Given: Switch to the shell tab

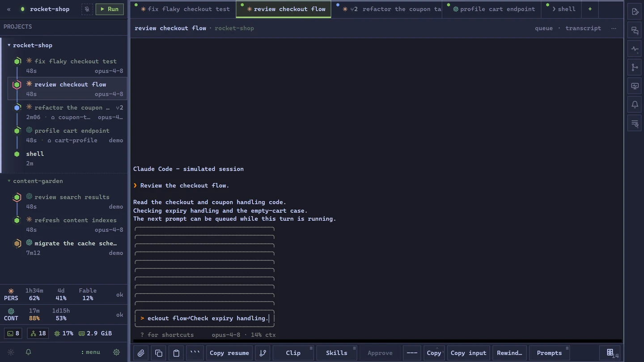Looking at the screenshot, I should [561, 9].
